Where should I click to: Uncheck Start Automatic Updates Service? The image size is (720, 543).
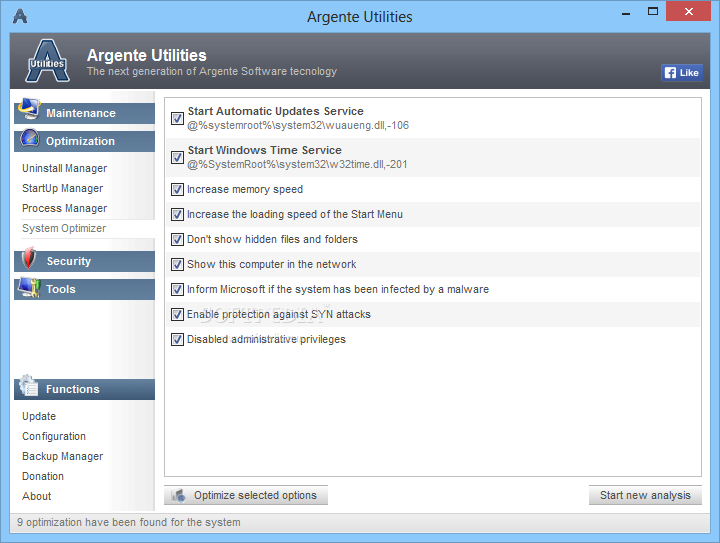[x=177, y=118]
